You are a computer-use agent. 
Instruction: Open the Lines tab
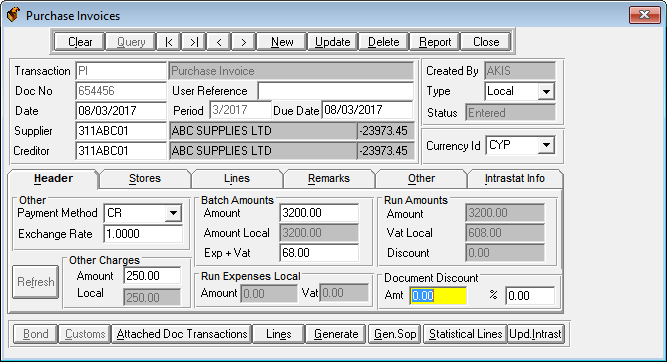point(237,179)
